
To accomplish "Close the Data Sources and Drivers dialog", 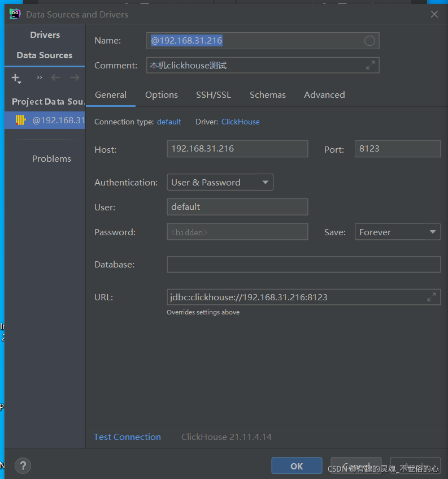I will tap(434, 14).
